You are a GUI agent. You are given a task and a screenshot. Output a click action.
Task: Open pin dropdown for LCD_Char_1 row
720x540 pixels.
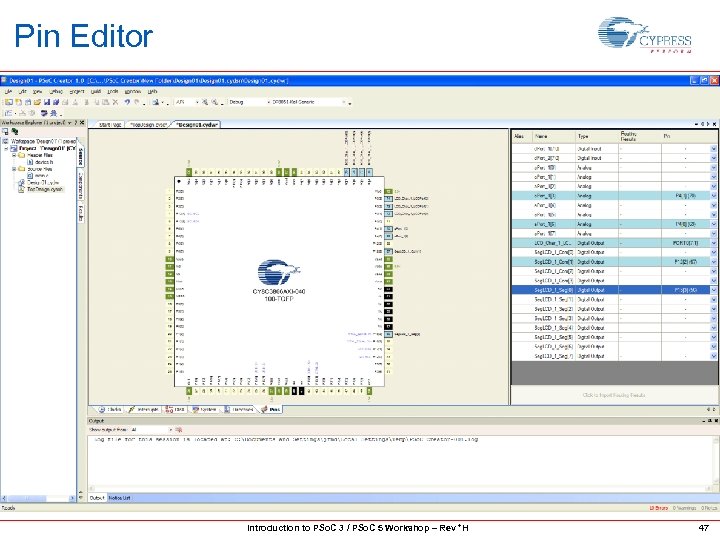(713, 243)
